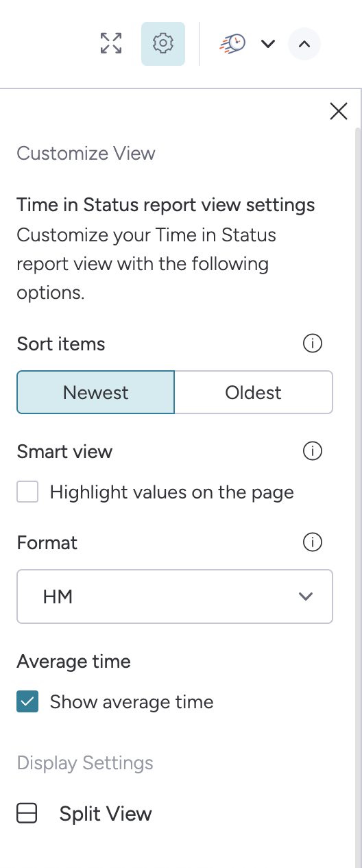This screenshot has height=868, width=362.
Task: Click the Show average time label
Action: coord(132,702)
